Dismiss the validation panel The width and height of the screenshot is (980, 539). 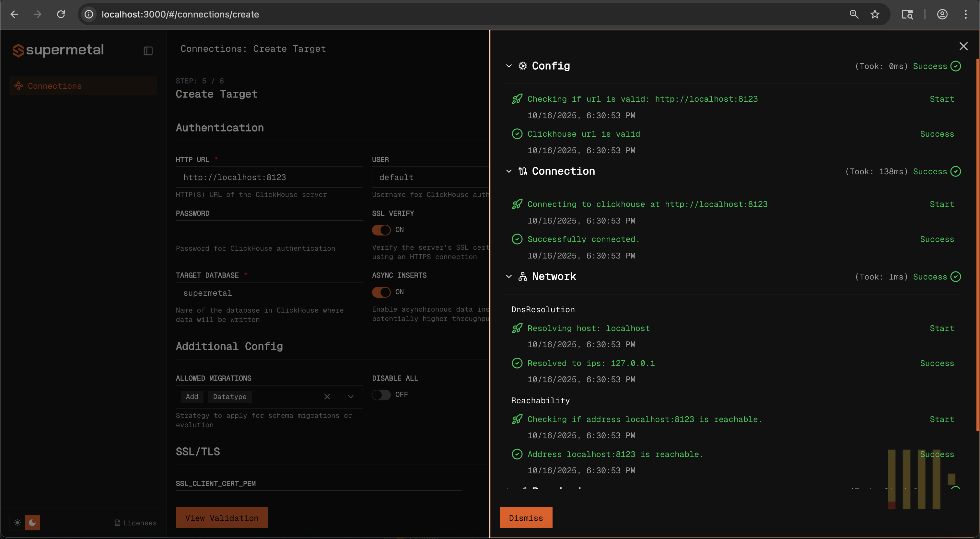click(526, 518)
